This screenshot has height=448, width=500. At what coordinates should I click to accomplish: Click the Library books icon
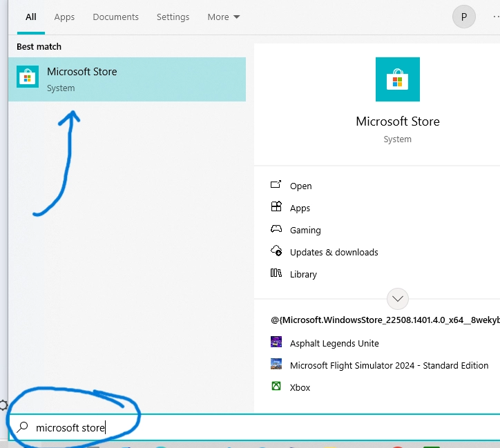(276, 273)
